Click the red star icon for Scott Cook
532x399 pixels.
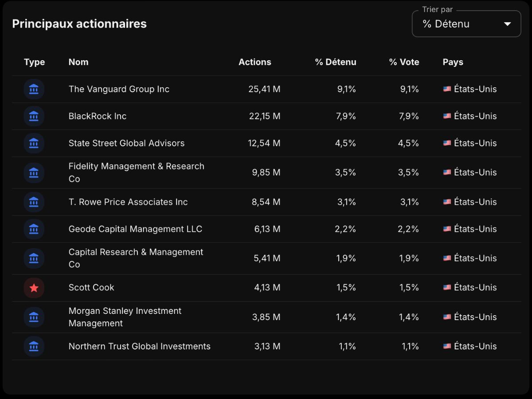(34, 288)
